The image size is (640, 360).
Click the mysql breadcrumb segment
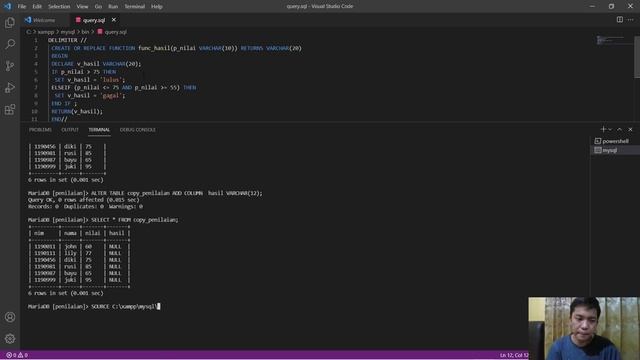[68, 32]
